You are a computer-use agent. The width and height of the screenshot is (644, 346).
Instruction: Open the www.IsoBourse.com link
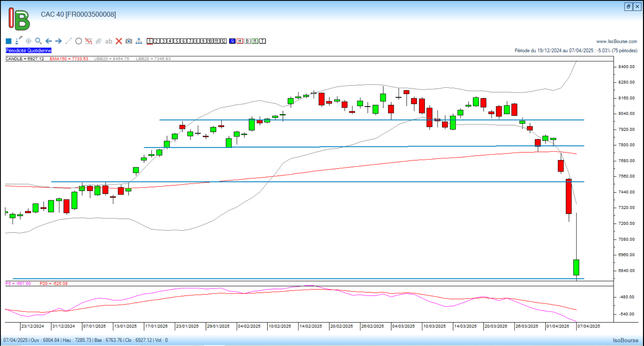pos(617,41)
